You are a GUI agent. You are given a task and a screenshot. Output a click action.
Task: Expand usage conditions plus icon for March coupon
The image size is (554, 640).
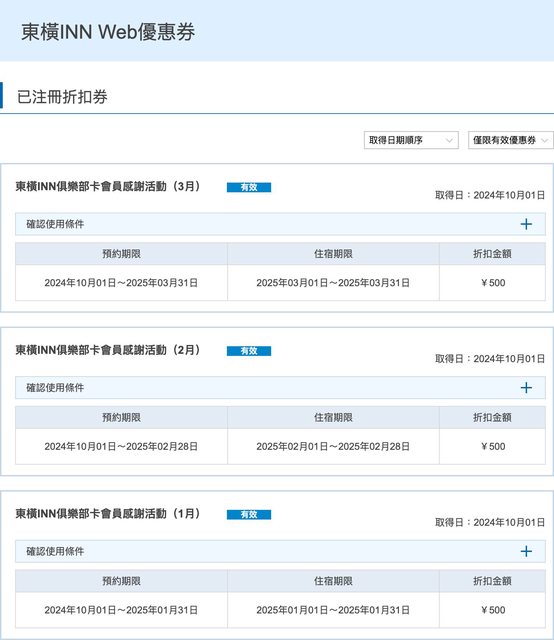coord(526,224)
